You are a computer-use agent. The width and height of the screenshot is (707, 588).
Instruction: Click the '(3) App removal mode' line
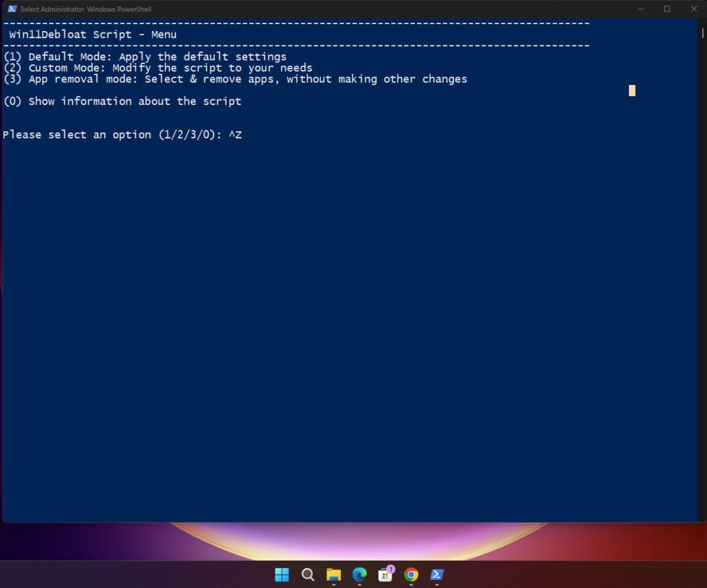coord(235,79)
